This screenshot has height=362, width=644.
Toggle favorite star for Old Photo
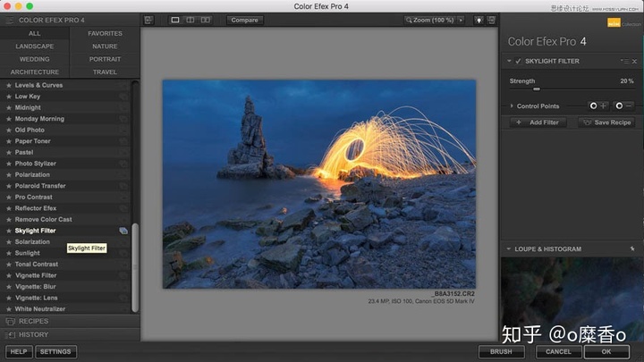pyautogui.click(x=9, y=130)
